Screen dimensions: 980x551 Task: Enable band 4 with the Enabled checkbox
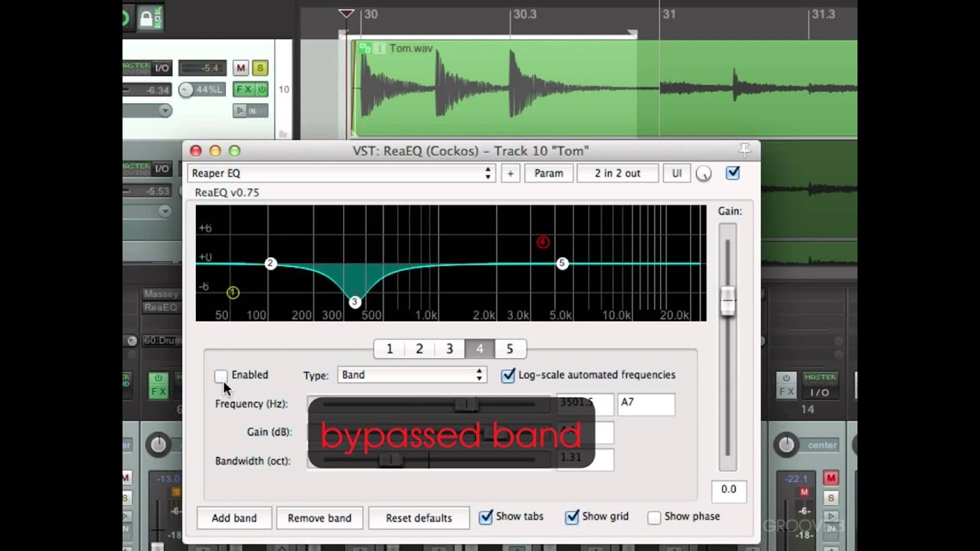(221, 376)
